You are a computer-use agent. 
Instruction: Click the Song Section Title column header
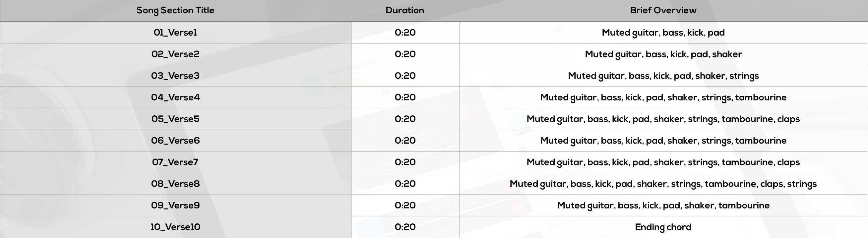175,10
